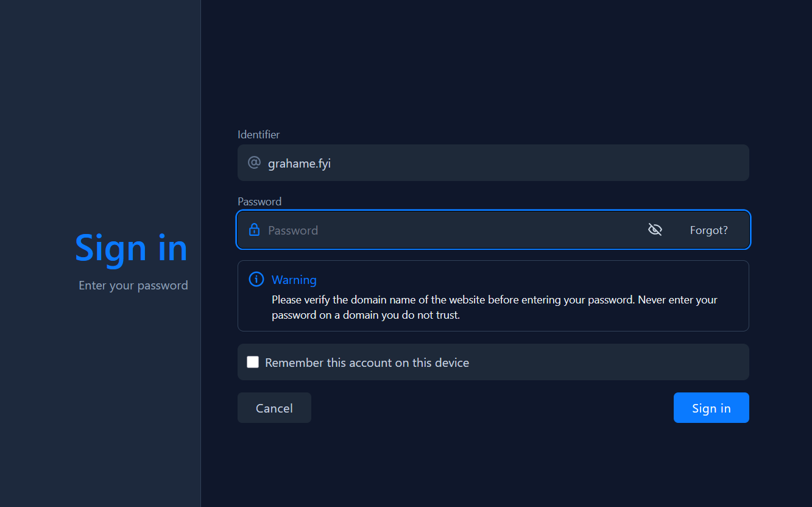812x507 pixels.
Task: Click the large Sign in page title
Action: point(131,248)
